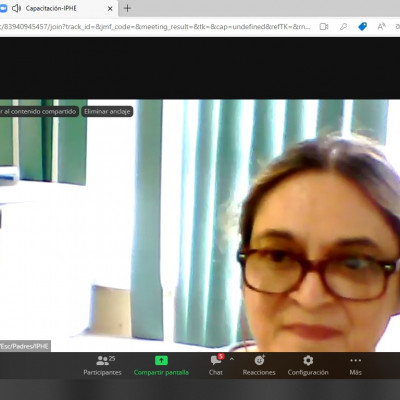Expand the chevron next to Chat
Viewport: 400px width, 400px height.
232,359
